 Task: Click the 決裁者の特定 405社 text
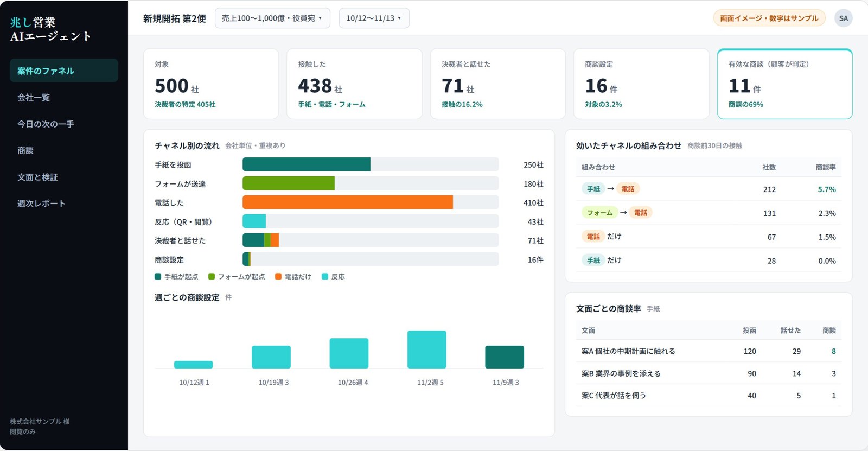tap(185, 104)
